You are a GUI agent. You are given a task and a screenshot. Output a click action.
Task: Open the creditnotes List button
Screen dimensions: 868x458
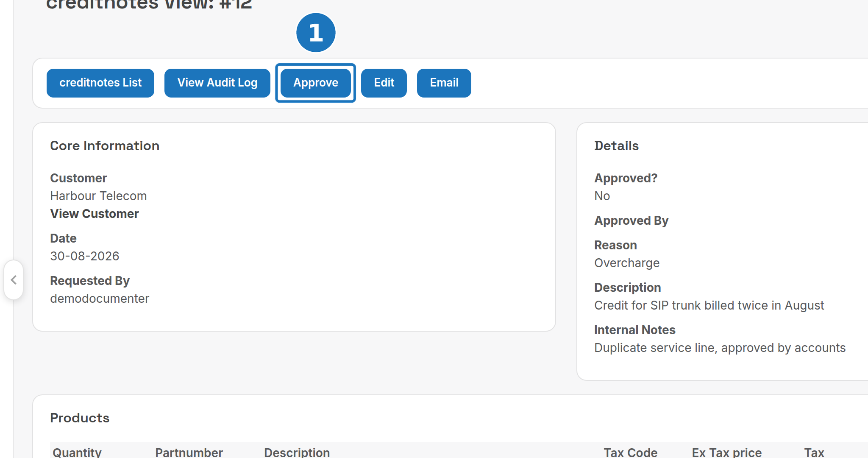(100, 83)
